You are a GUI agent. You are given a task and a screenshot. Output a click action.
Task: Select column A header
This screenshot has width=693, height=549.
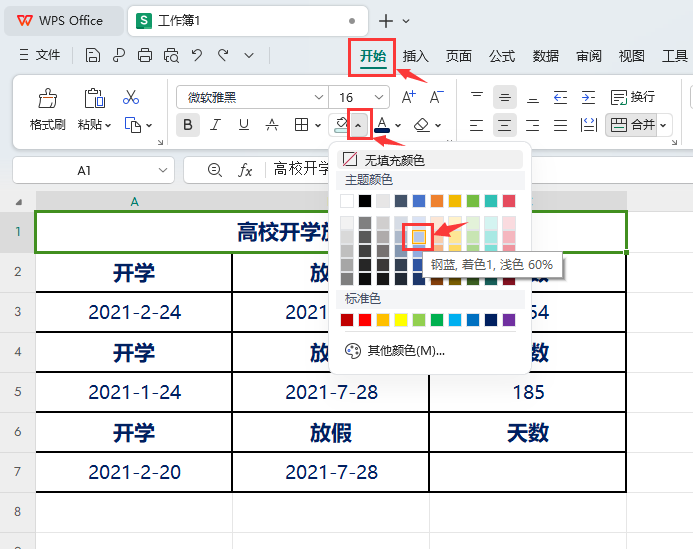(134, 202)
